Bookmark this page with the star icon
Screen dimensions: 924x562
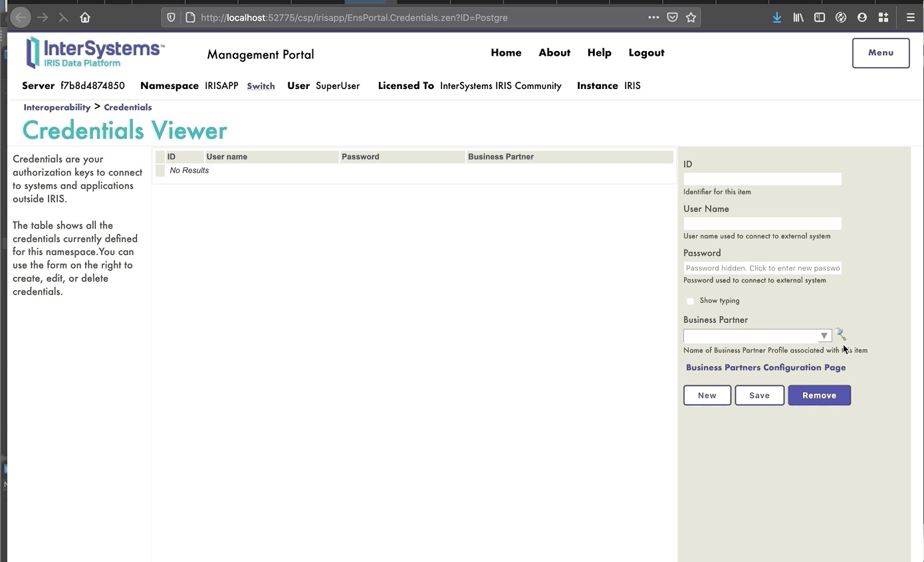click(691, 18)
